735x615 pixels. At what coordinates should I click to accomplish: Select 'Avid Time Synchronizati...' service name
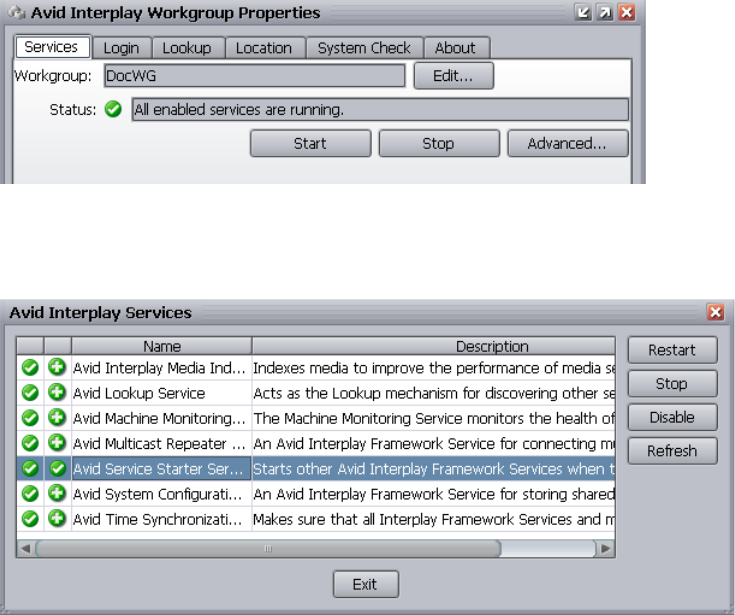158,520
